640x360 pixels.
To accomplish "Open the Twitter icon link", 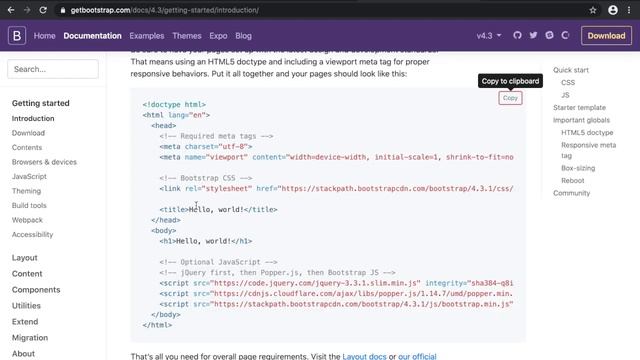I will pos(533,36).
